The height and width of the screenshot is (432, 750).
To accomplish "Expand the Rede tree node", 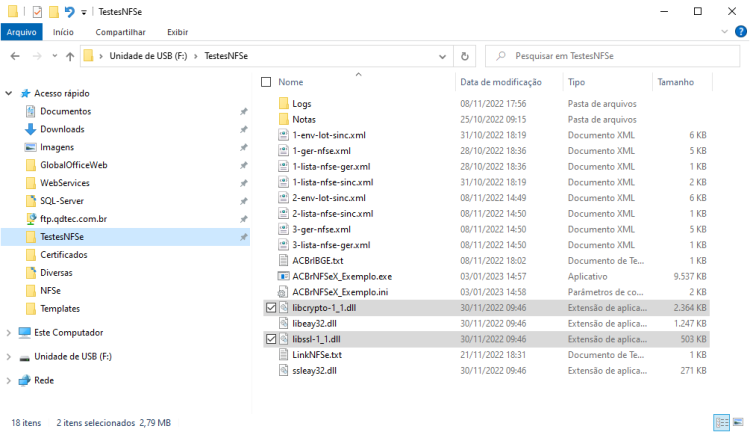I will (9, 380).
